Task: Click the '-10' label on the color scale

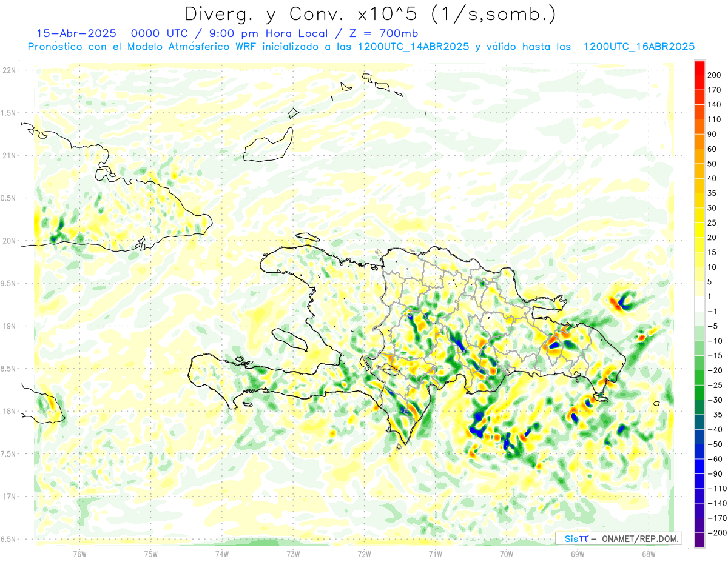Action: 715,341
